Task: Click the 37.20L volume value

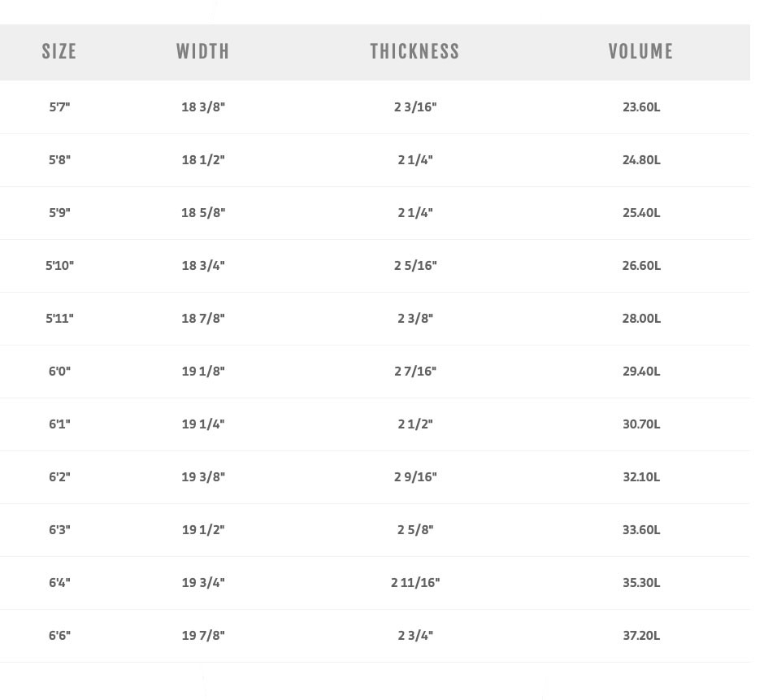Action: 641,635
